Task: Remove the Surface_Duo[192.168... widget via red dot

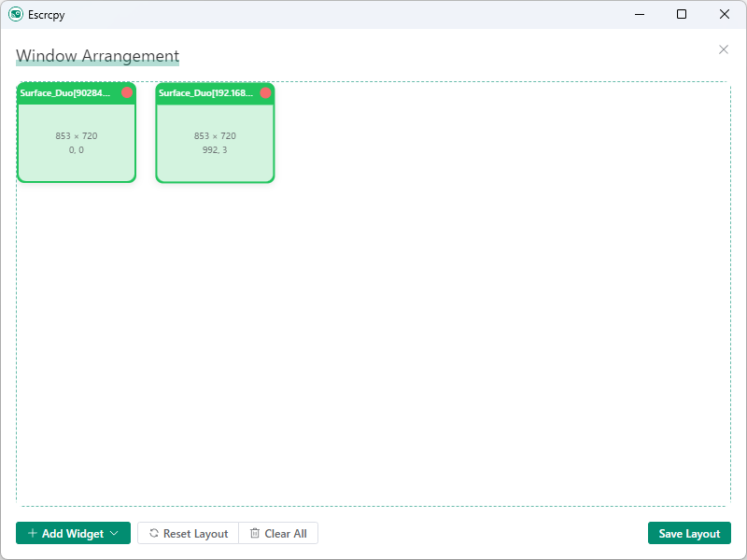Action: [265, 92]
